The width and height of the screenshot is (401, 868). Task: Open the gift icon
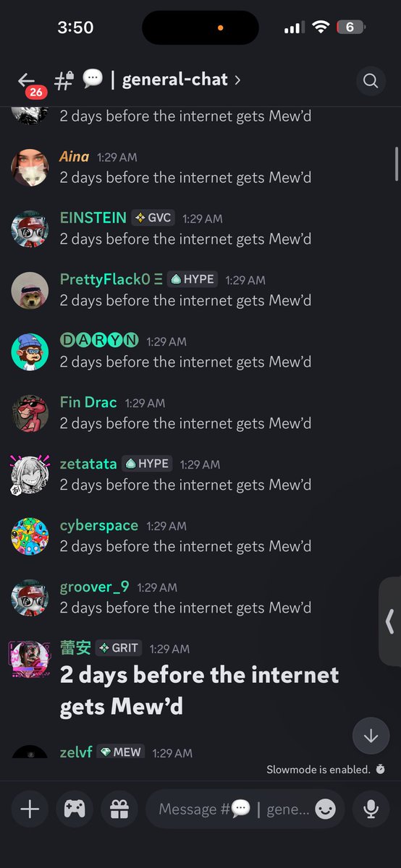[x=119, y=809]
